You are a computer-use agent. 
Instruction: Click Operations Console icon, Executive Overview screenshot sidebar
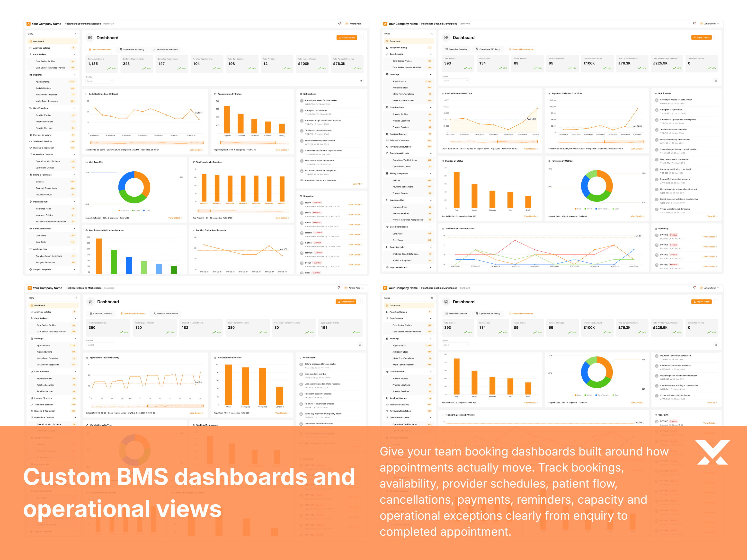[31, 154]
